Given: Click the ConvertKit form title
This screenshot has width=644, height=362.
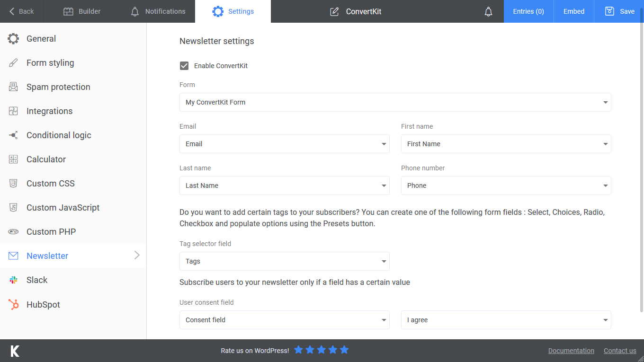Looking at the screenshot, I should point(364,11).
